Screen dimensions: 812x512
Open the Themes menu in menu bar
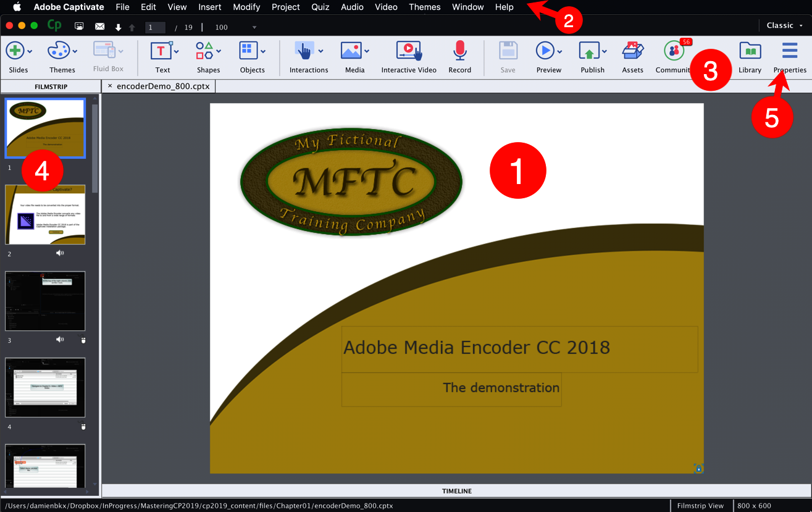425,7
